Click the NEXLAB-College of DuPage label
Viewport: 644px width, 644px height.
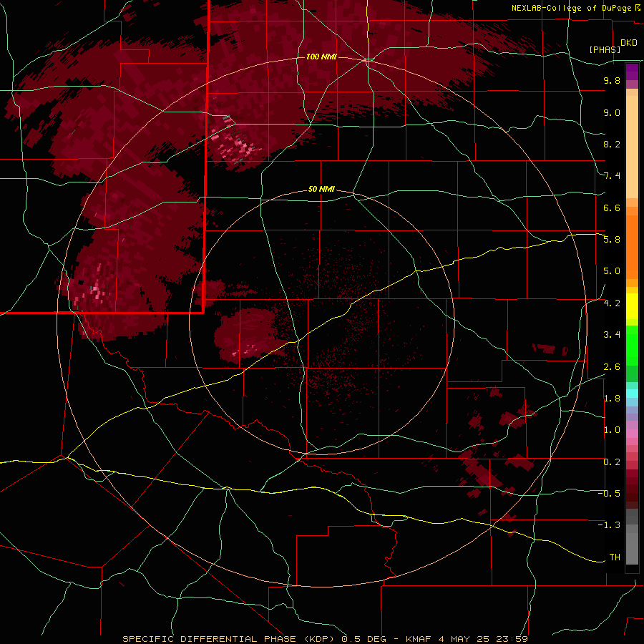click(x=572, y=8)
